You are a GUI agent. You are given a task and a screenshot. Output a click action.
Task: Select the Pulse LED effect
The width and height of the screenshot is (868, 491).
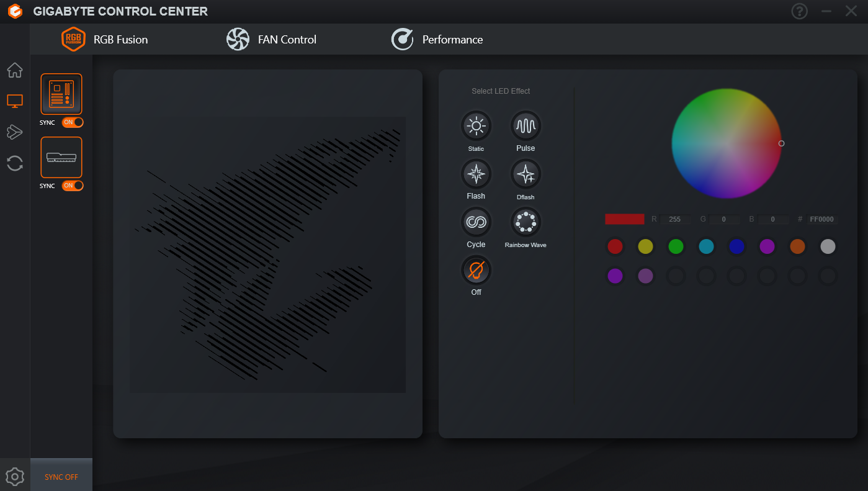(x=526, y=126)
